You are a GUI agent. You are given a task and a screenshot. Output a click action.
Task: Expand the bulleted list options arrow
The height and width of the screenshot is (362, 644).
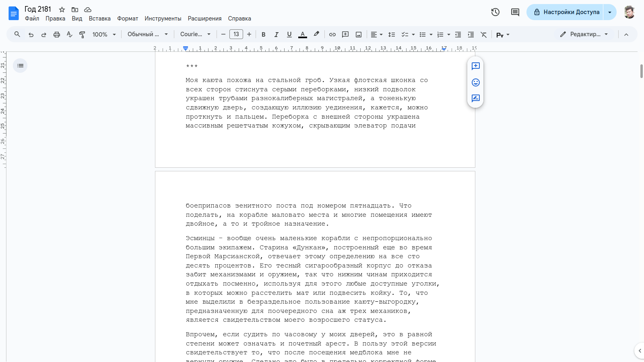point(431,35)
